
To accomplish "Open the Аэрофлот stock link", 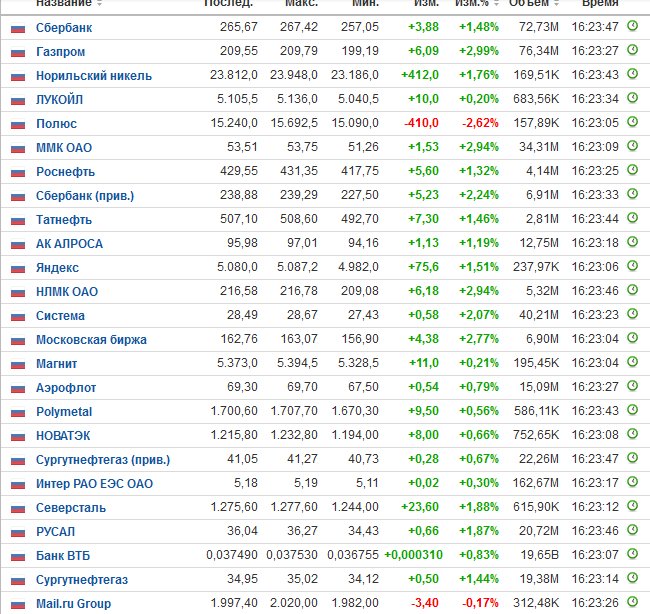I will pyautogui.click(x=66, y=388).
